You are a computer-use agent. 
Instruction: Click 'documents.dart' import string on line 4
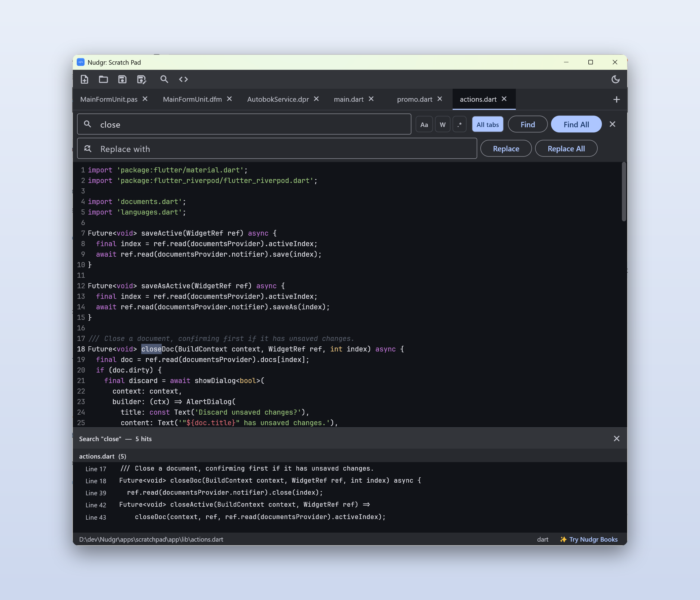149,202
